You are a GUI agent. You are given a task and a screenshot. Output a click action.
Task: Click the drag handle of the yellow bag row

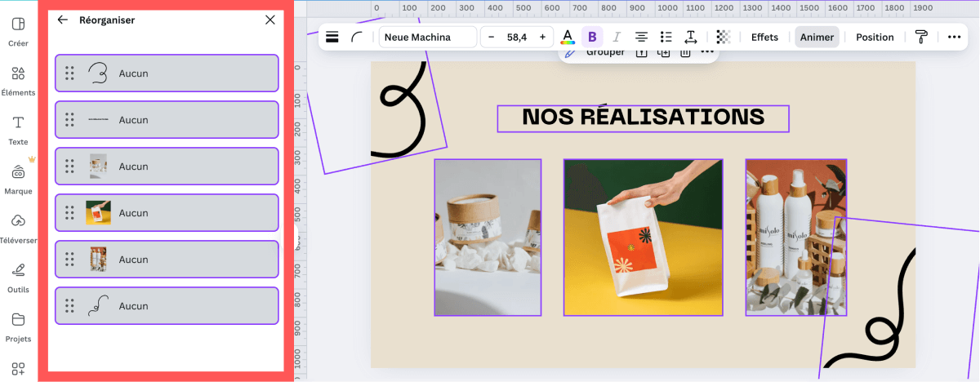tap(69, 213)
